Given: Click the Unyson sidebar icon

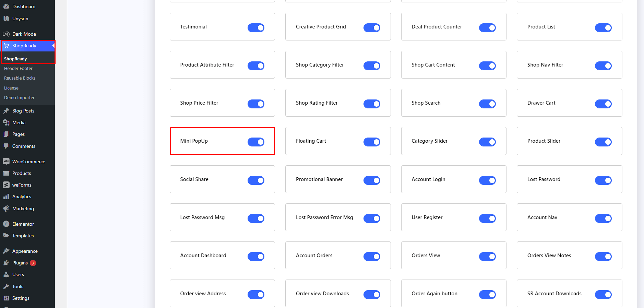Looking at the screenshot, I should point(6,19).
